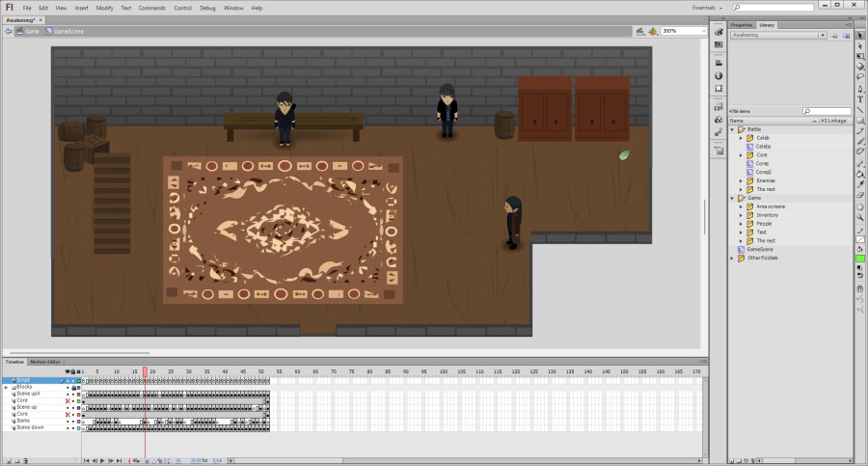Click the Game breadcrumb link
Screen dimensions: 868x466
pos(31,31)
